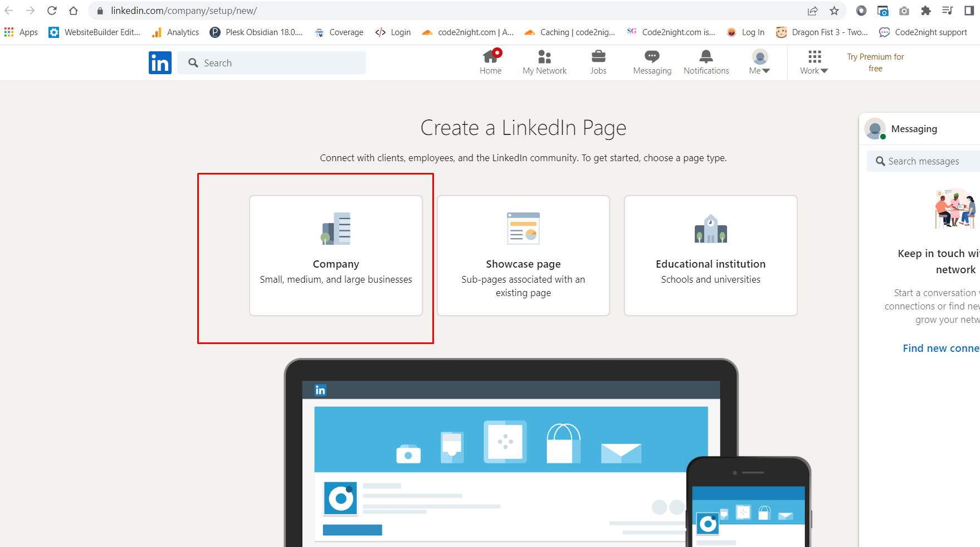This screenshot has width=980, height=547.
Task: Open the WebsiteBuilder Edit bookmark
Action: (94, 32)
